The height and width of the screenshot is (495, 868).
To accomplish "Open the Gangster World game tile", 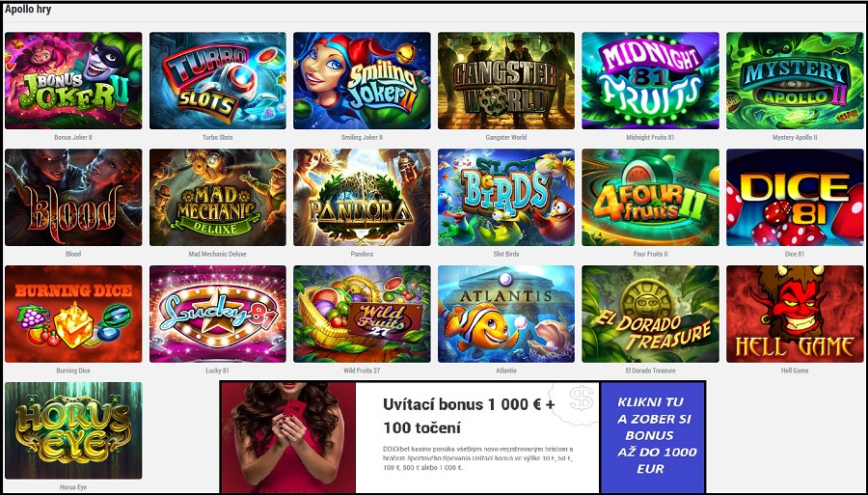I will [x=506, y=80].
